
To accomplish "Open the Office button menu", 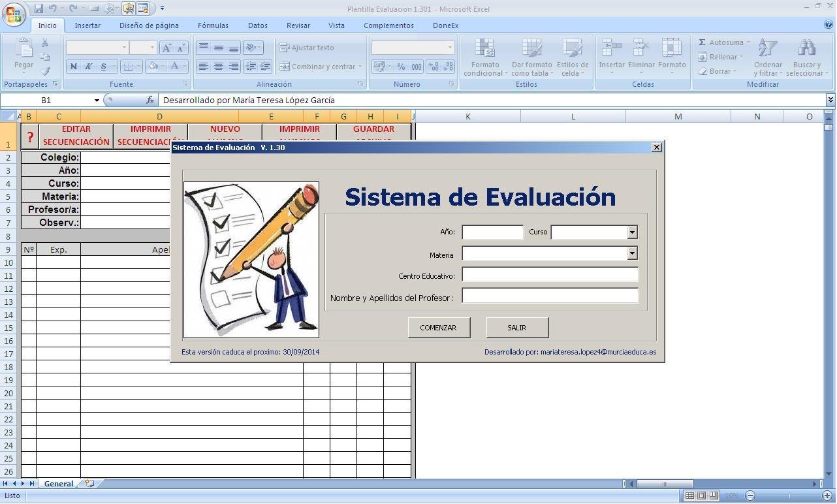I will 13,14.
